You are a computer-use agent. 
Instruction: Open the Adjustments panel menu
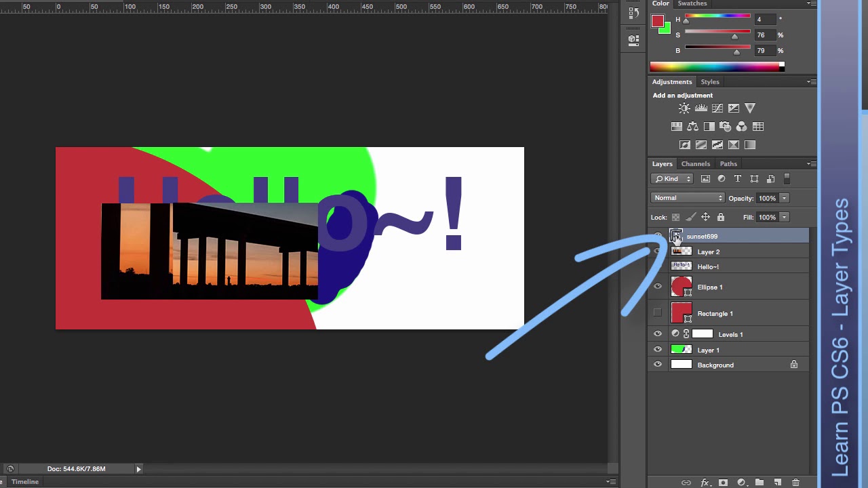tap(811, 82)
